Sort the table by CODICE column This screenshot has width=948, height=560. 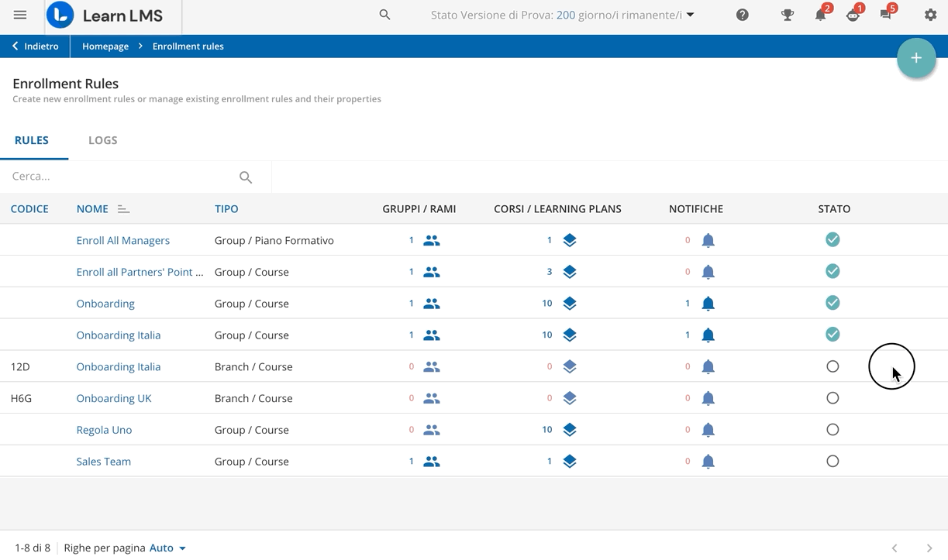click(x=29, y=209)
